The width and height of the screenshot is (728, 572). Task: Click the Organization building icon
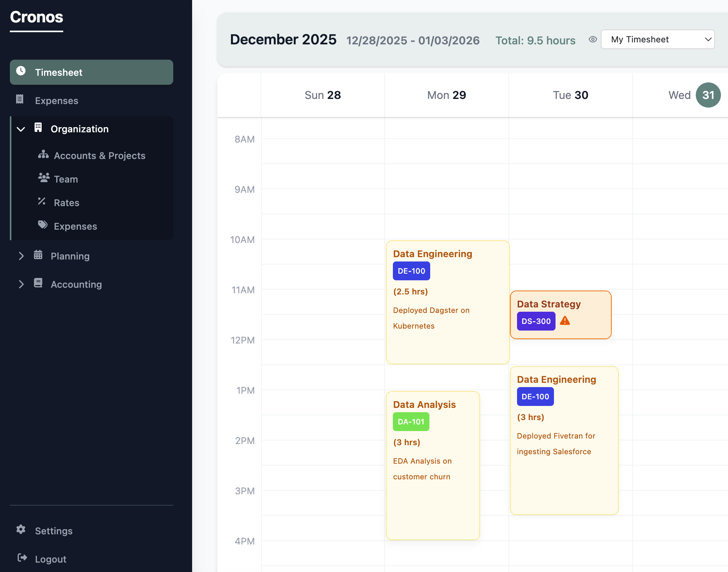pos(38,128)
